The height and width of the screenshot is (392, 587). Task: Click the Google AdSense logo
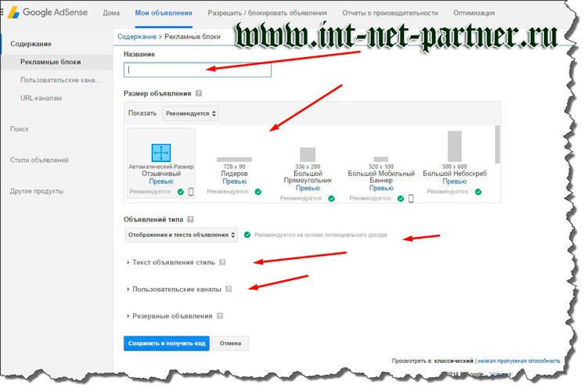coord(48,13)
